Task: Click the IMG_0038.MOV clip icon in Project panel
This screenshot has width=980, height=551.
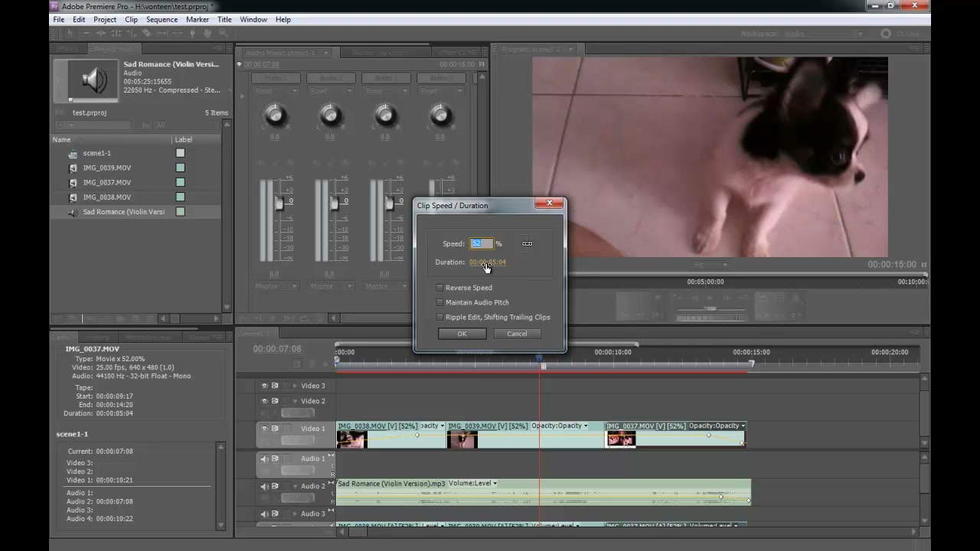Action: point(73,197)
